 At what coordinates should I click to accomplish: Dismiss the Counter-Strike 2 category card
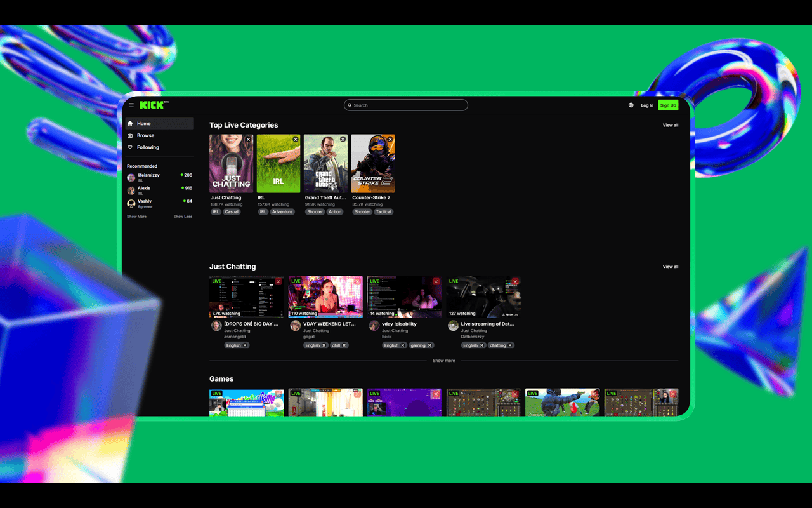coord(390,139)
